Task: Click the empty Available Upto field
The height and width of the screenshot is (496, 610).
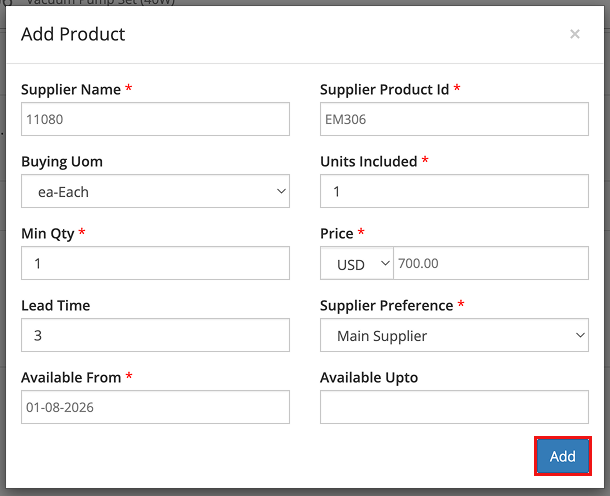Action: pyautogui.click(x=454, y=408)
